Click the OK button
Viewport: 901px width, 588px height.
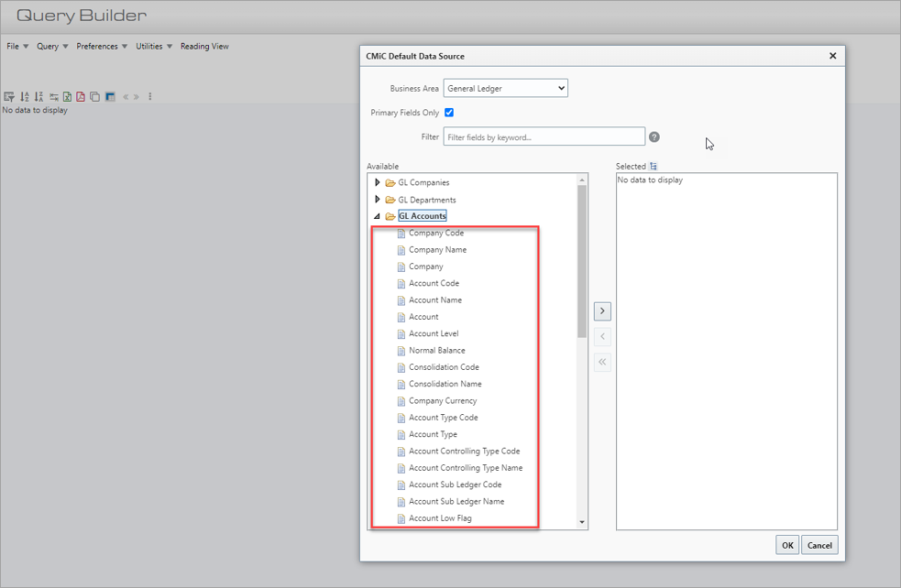coord(787,545)
